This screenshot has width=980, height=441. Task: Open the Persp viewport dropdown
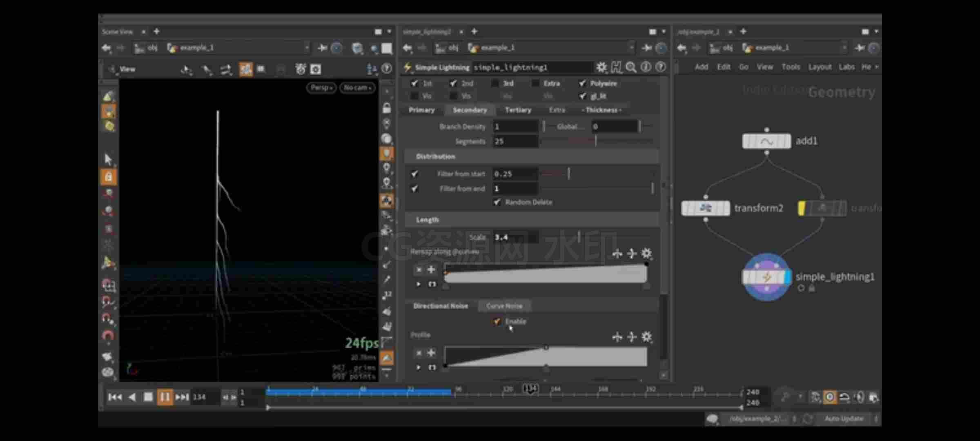[x=321, y=88]
